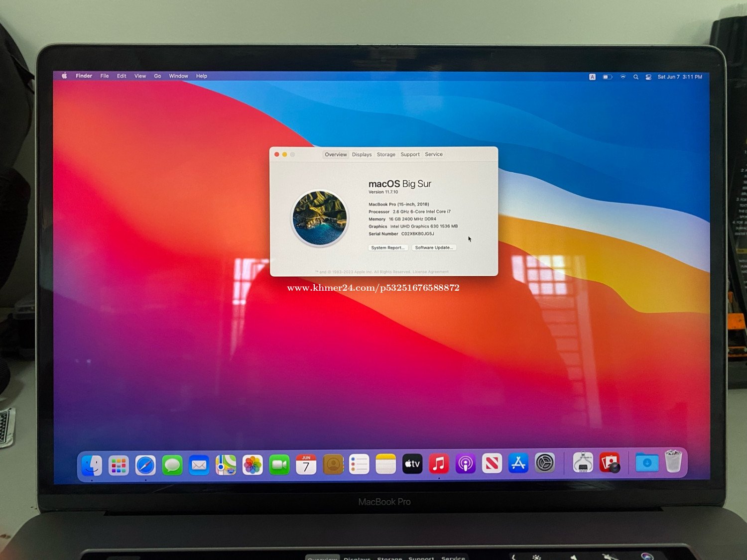The width and height of the screenshot is (747, 560).
Task: Click MacBook Pro (15-inch, 2018) text
Action: coord(398,204)
